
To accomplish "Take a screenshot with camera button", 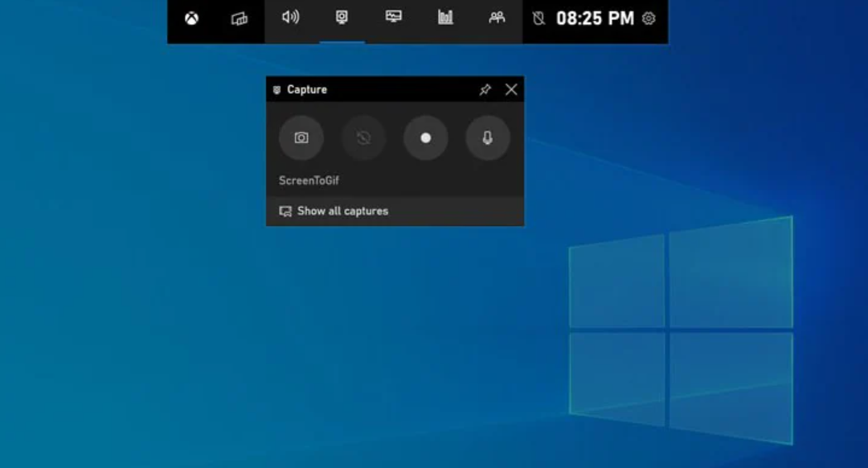I will 301,138.
